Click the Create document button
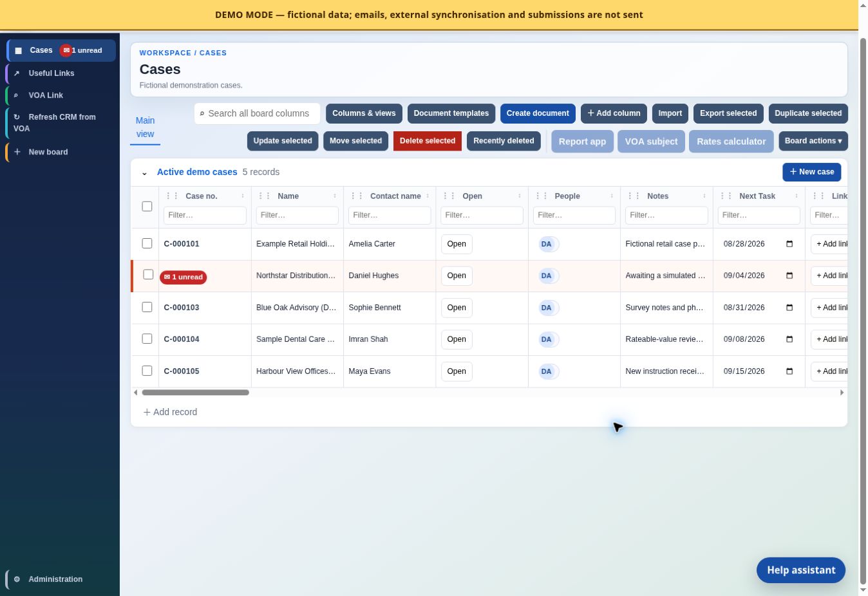This screenshot has height=596, width=868. tap(538, 113)
